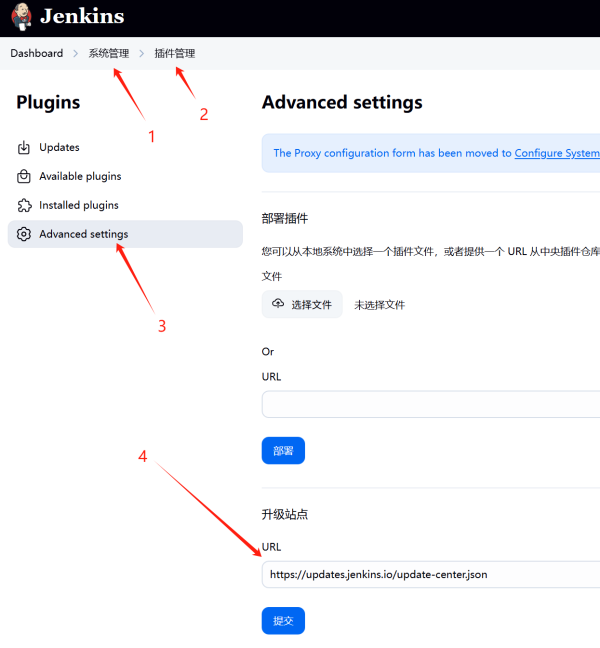Click the 选择文件 upload button
The width and height of the screenshot is (600, 648).
tap(302, 305)
